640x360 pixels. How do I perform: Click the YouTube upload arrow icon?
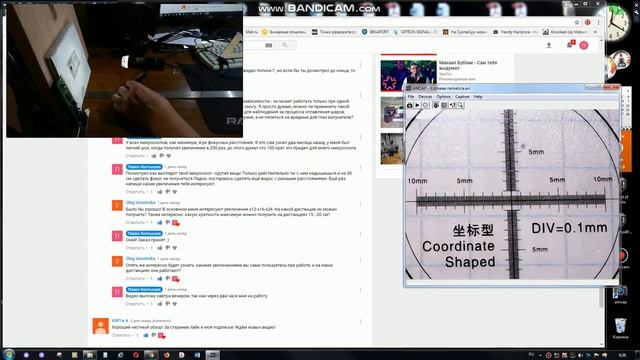click(549, 45)
